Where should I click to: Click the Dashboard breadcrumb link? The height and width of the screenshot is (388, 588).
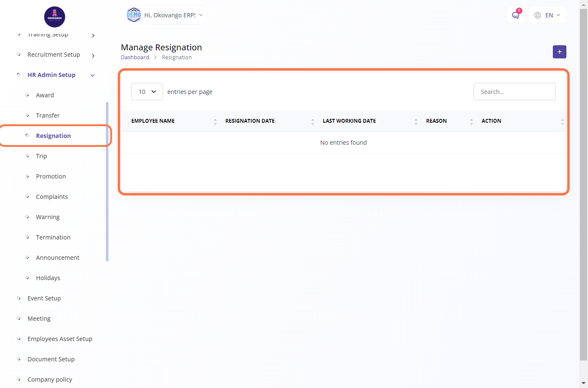pos(135,58)
